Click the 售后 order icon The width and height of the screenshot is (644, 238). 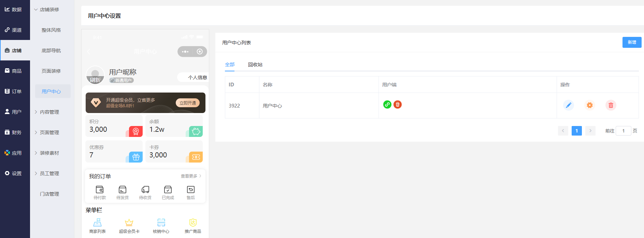click(191, 190)
